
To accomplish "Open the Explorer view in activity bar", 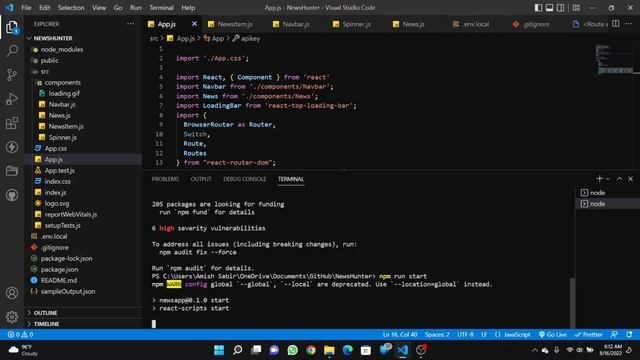I will (x=12, y=27).
